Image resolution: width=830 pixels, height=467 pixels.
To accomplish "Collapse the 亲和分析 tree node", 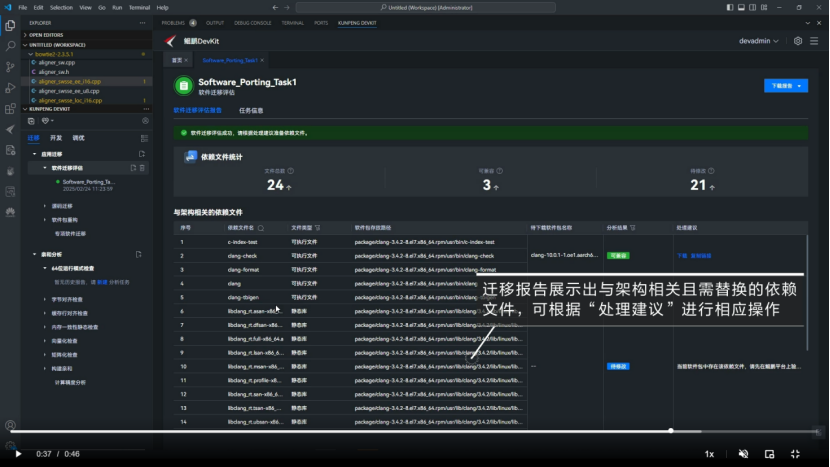I will tap(34, 254).
